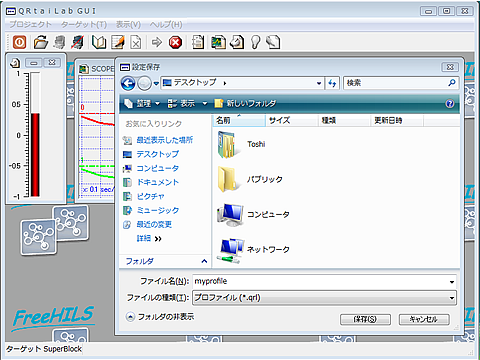Viewport: 480px width, 360px height.
Task: Click the document with X toolbar icon
Action: point(136,43)
